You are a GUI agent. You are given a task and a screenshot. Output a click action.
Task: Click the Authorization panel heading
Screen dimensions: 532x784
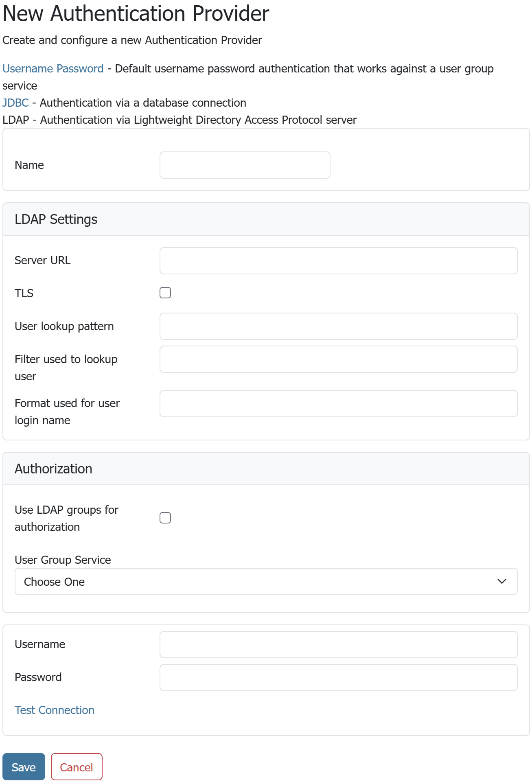click(53, 469)
